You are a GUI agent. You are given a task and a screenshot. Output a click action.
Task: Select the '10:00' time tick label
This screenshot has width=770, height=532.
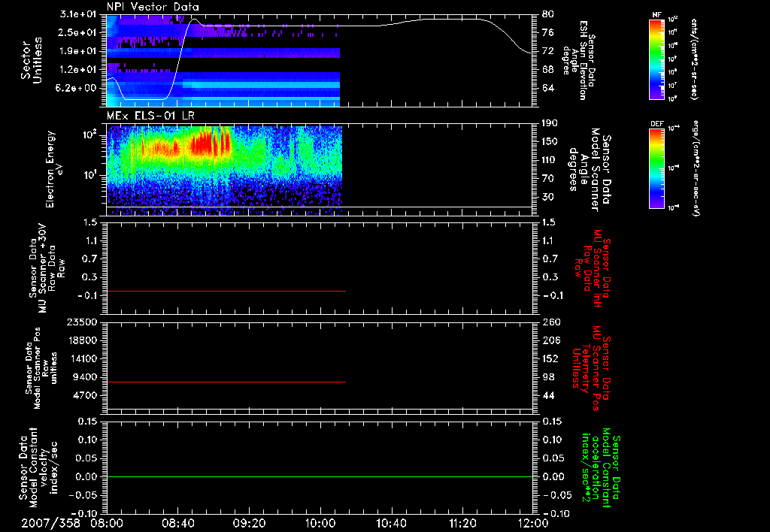(320, 523)
